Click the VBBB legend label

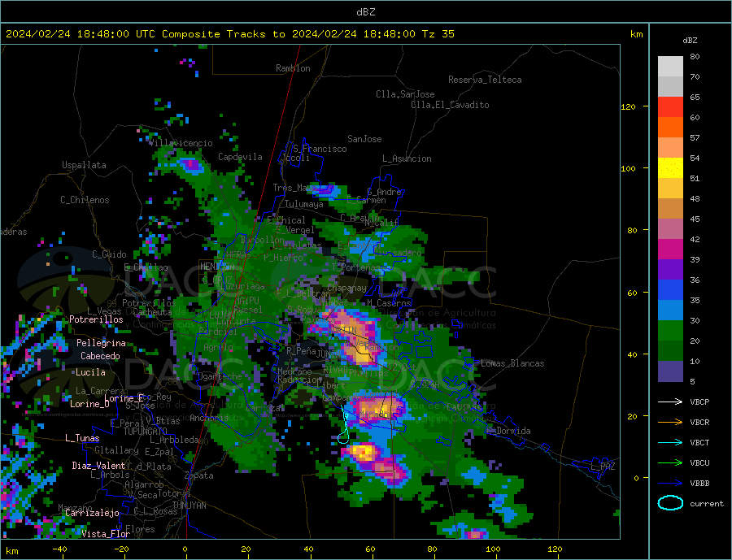coord(699,483)
